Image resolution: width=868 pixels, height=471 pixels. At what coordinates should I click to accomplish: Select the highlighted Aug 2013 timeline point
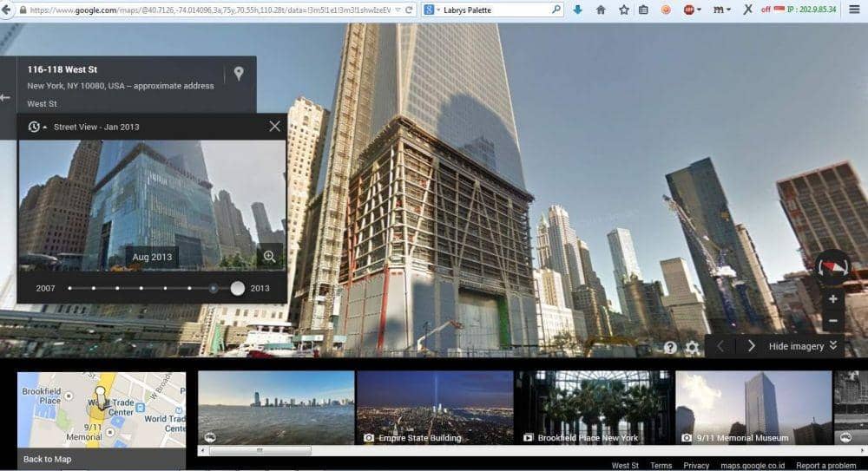[x=214, y=288]
